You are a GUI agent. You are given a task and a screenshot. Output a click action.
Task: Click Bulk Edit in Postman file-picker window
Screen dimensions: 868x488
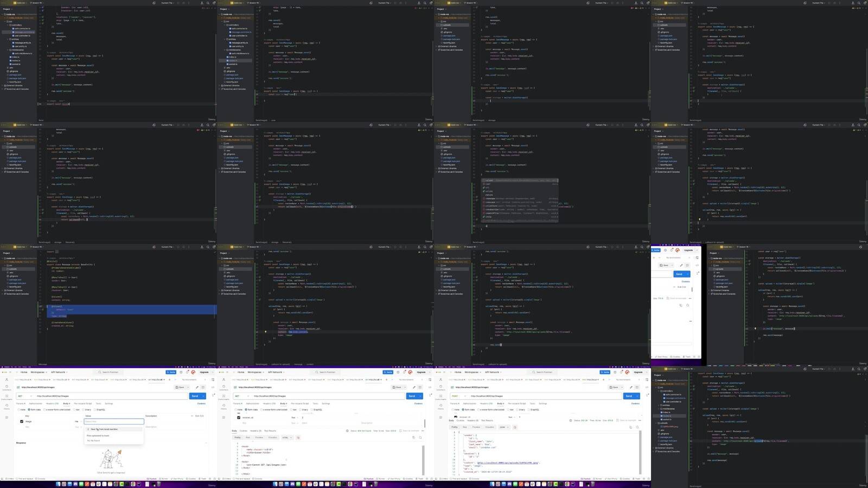point(199,416)
